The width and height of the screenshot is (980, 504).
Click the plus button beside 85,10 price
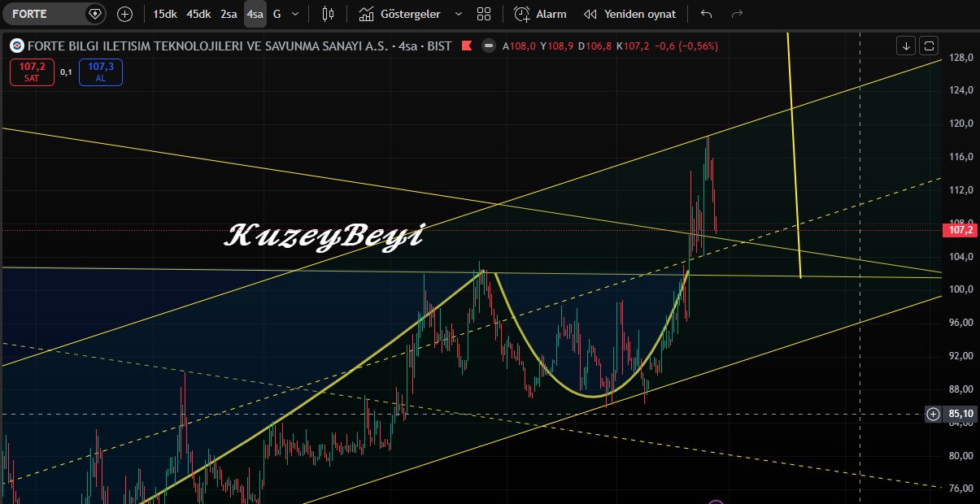pyautogui.click(x=933, y=414)
